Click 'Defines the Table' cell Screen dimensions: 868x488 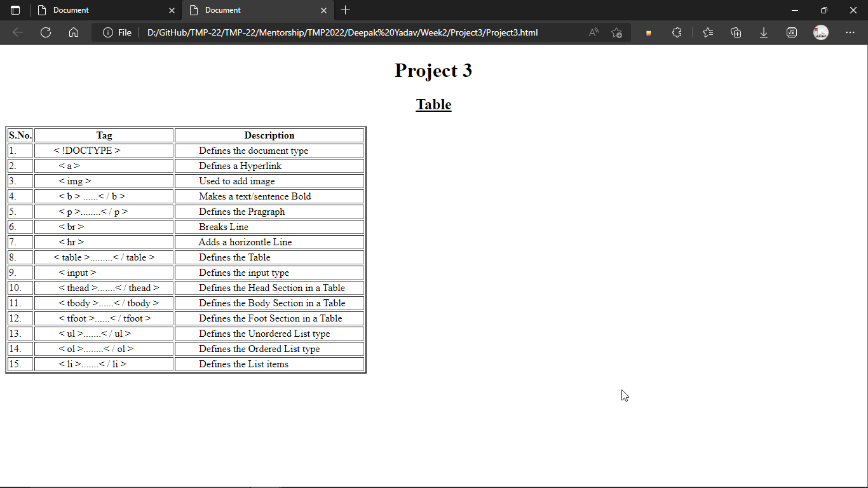click(269, 257)
